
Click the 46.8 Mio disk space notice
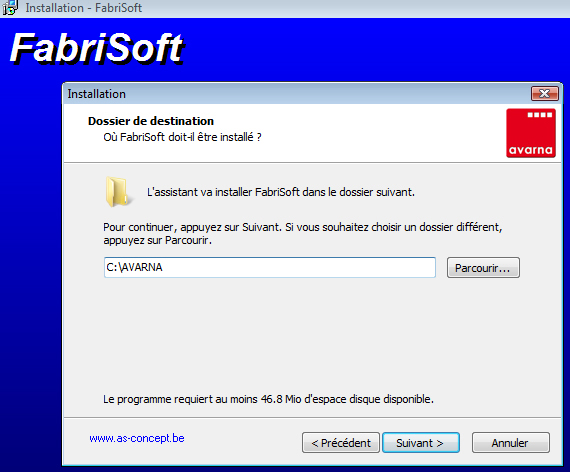(x=268, y=399)
